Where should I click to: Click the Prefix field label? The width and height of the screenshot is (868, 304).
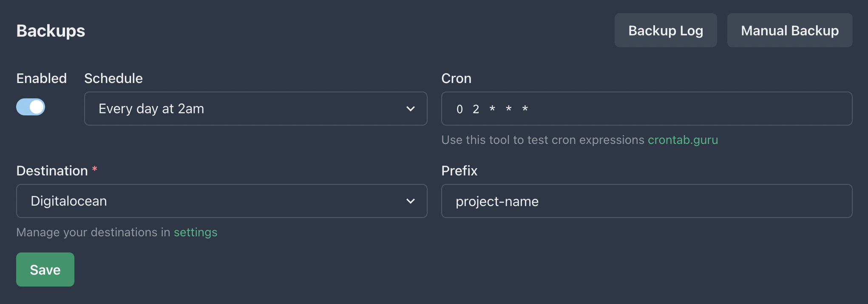459,171
